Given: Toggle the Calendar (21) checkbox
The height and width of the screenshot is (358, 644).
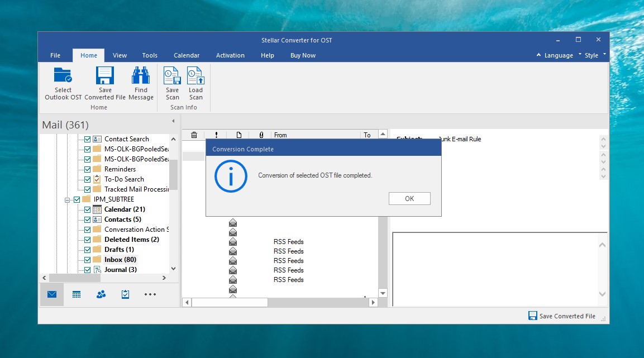Looking at the screenshot, I should [x=88, y=209].
